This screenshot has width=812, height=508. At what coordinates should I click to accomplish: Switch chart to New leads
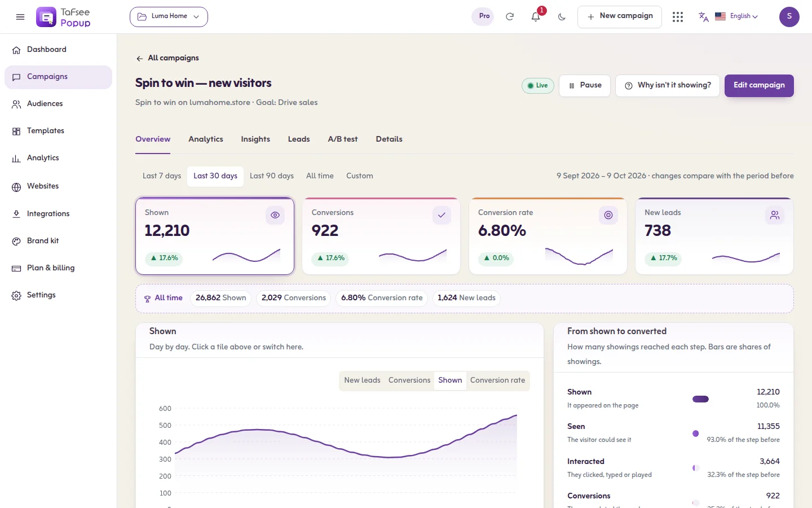[363, 380]
